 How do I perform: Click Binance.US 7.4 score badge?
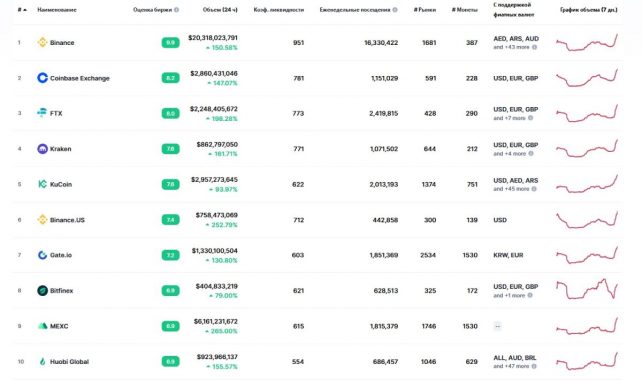[170, 220]
